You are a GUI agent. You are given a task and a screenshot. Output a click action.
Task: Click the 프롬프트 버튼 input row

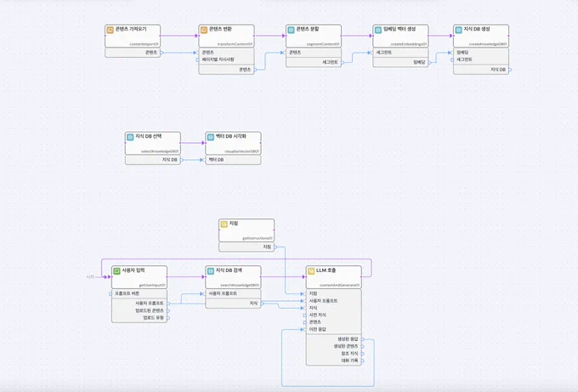(x=139, y=294)
